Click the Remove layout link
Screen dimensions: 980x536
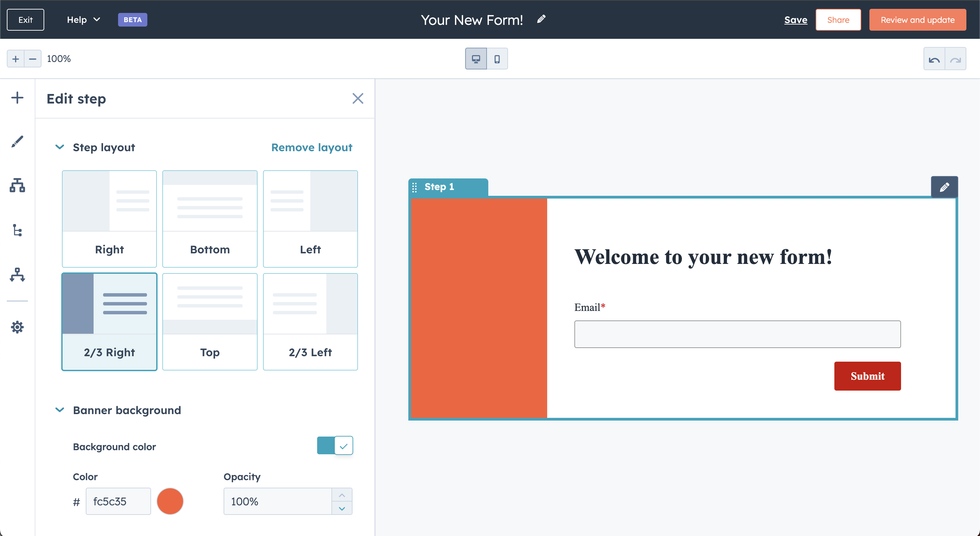(312, 147)
